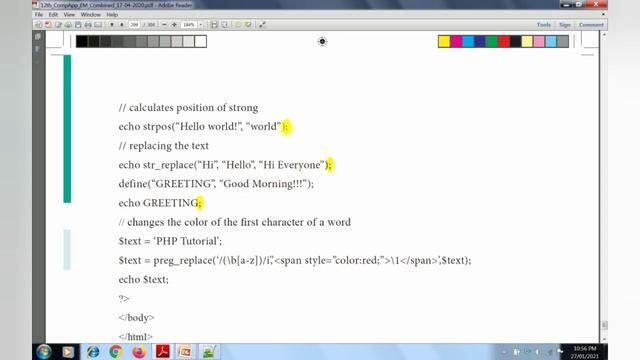Click the "</body>" line
Viewport: 640px width, 360px height.
(x=136, y=318)
